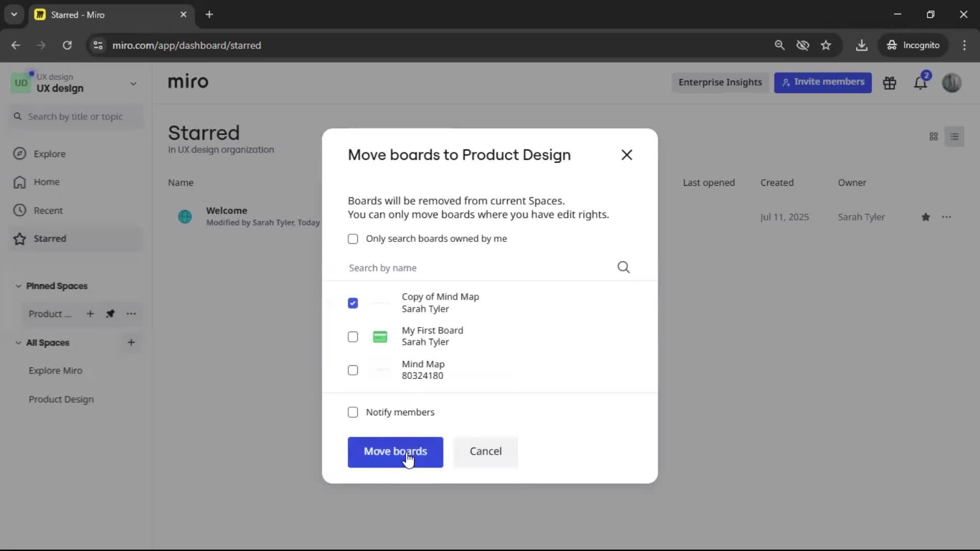980x551 pixels.
Task: Check Only search boards owned by me
Action: [353, 239]
